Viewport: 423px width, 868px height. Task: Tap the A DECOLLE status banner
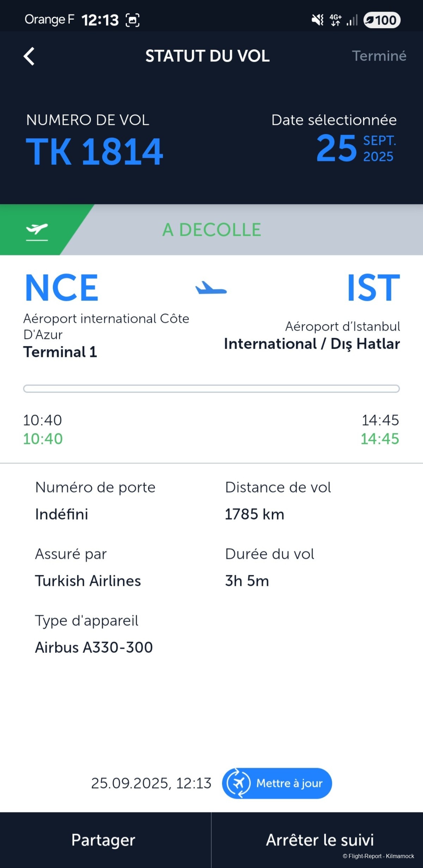(x=211, y=230)
